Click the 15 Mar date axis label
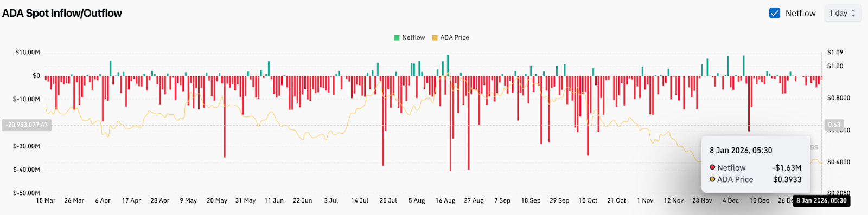Viewport: 868px width, 215px height. tap(46, 200)
